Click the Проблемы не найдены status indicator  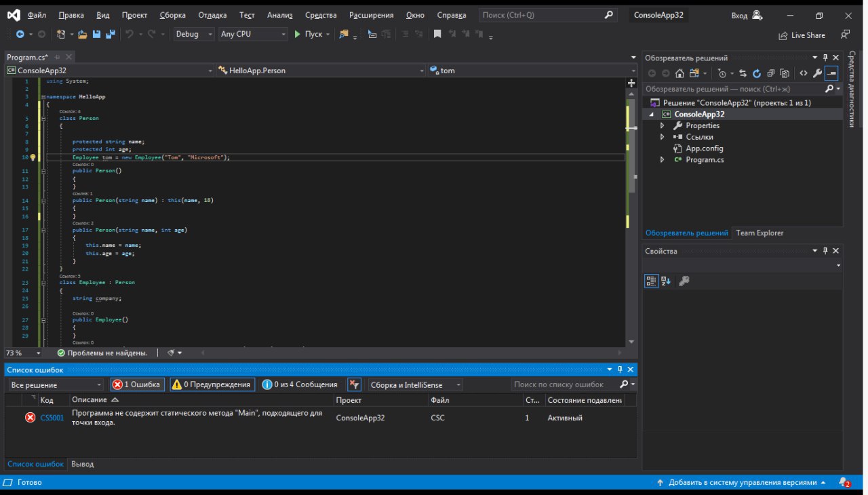(x=102, y=353)
